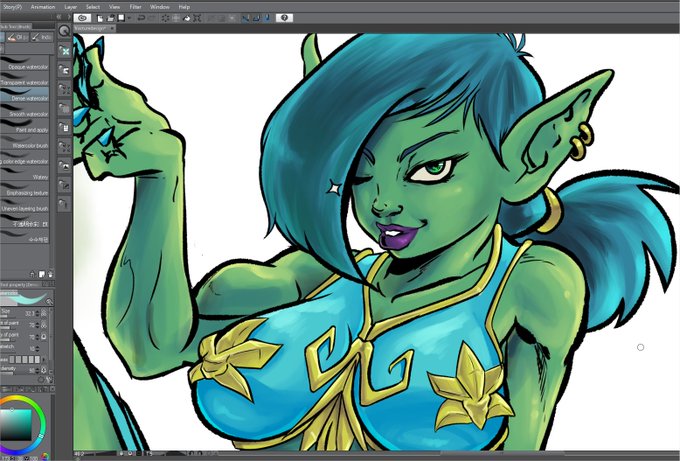Image resolution: width=680 pixels, height=461 pixels.
Task: Click the Brush Size stepper arrows
Action: point(37,313)
